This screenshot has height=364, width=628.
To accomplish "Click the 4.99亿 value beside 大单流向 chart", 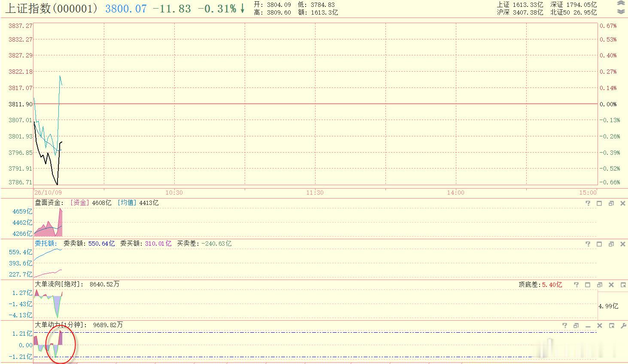I will pyautogui.click(x=609, y=306).
